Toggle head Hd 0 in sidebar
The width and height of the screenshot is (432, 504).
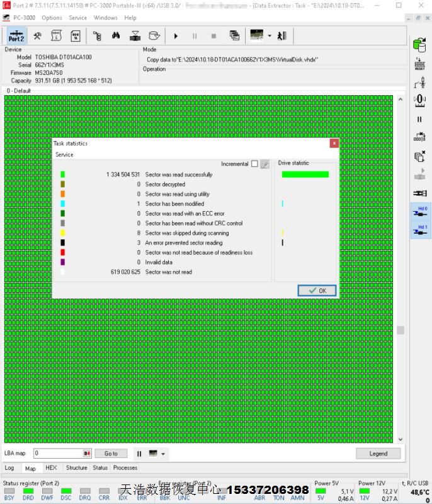419,212
